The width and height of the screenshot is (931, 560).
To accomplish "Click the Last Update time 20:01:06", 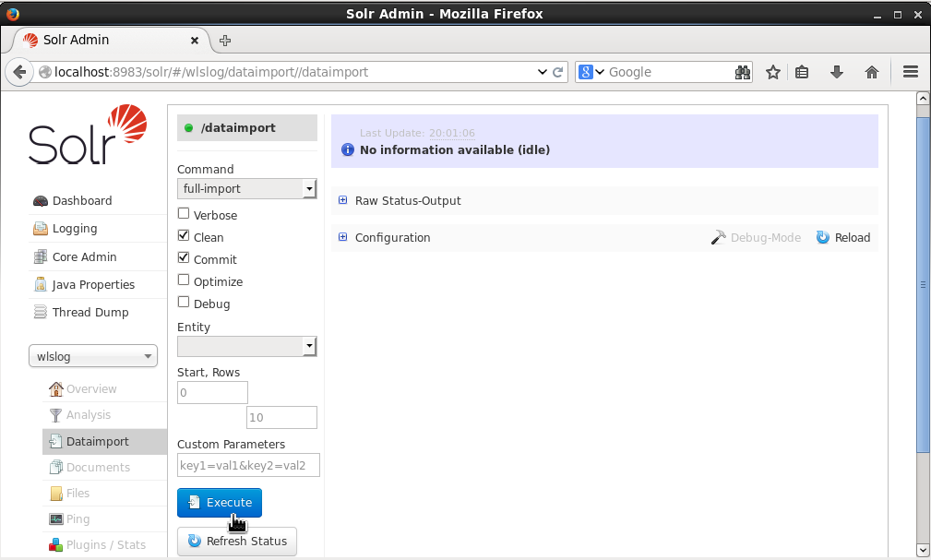I will coord(452,133).
